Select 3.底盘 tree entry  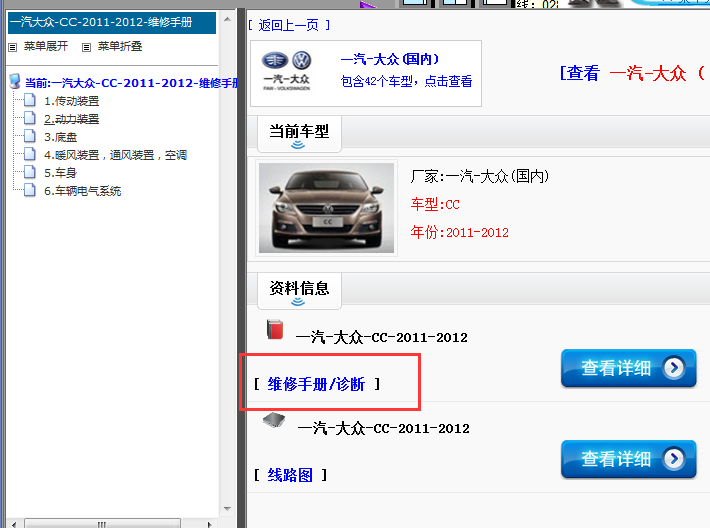tap(61, 137)
